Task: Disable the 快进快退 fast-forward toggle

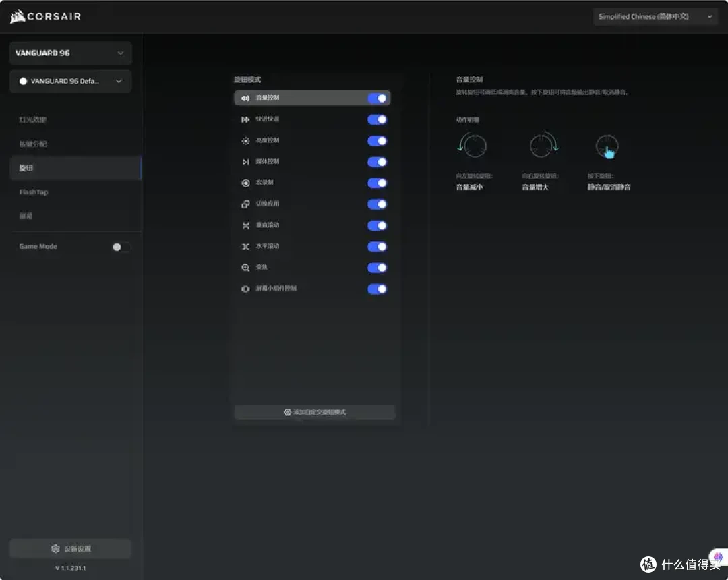Action: tap(377, 119)
